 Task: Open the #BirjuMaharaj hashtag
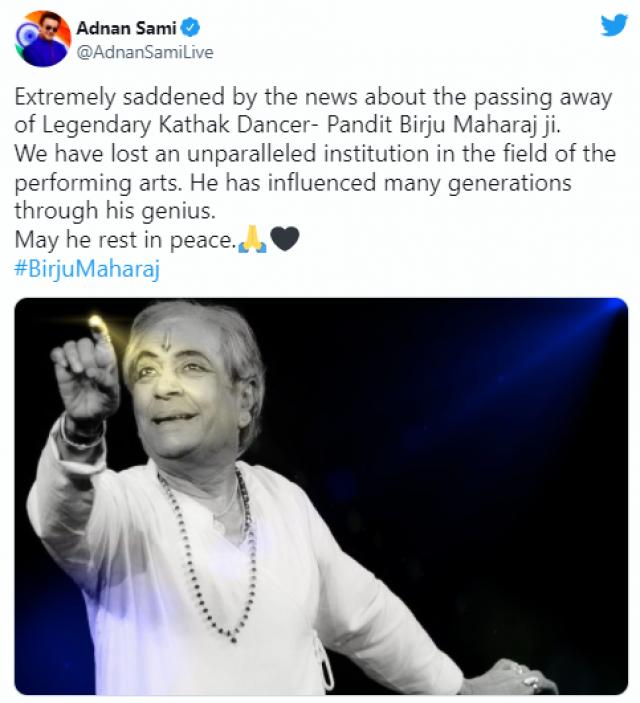click(87, 269)
